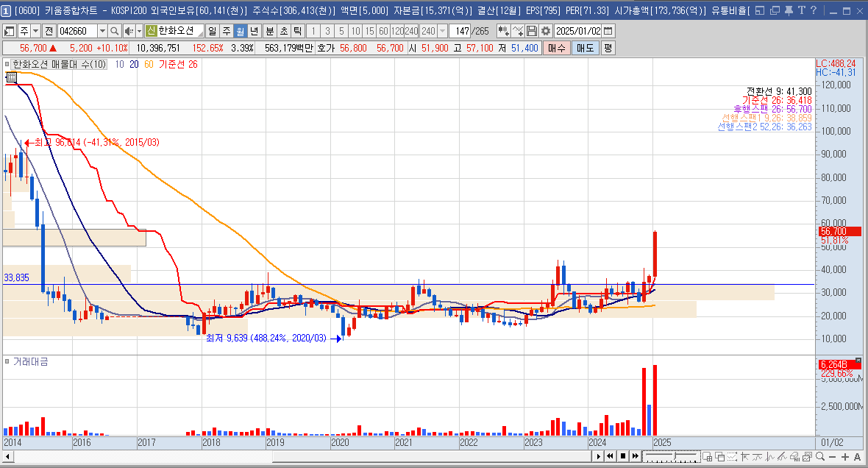Open the sound options dropdown arrow
Image resolution: width=868 pixels, height=468 pixels.
tap(139, 31)
